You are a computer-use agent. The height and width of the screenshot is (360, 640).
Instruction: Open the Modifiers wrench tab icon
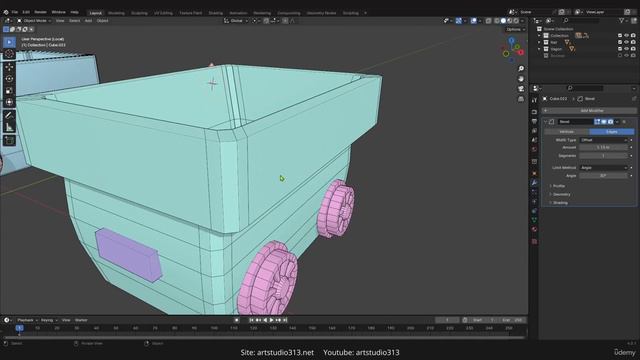pos(534,183)
